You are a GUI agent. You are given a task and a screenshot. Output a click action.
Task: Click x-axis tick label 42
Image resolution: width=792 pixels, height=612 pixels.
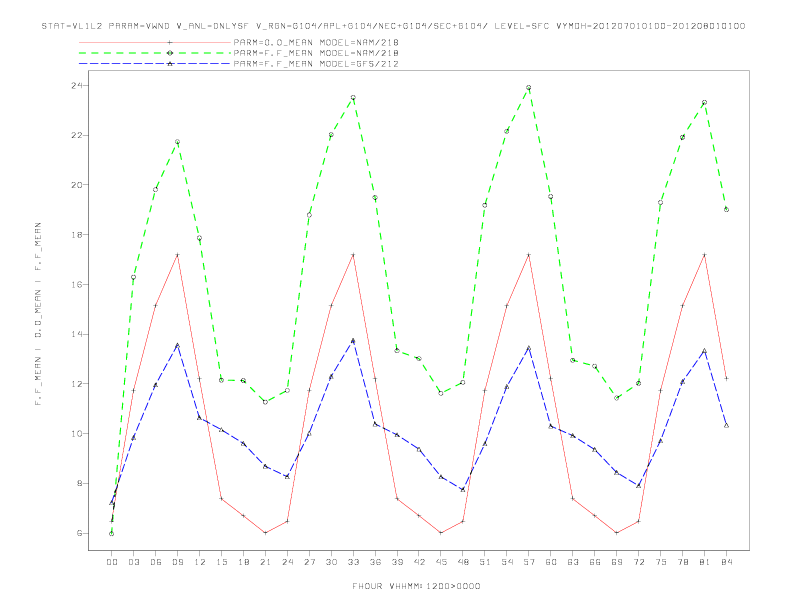pos(419,562)
